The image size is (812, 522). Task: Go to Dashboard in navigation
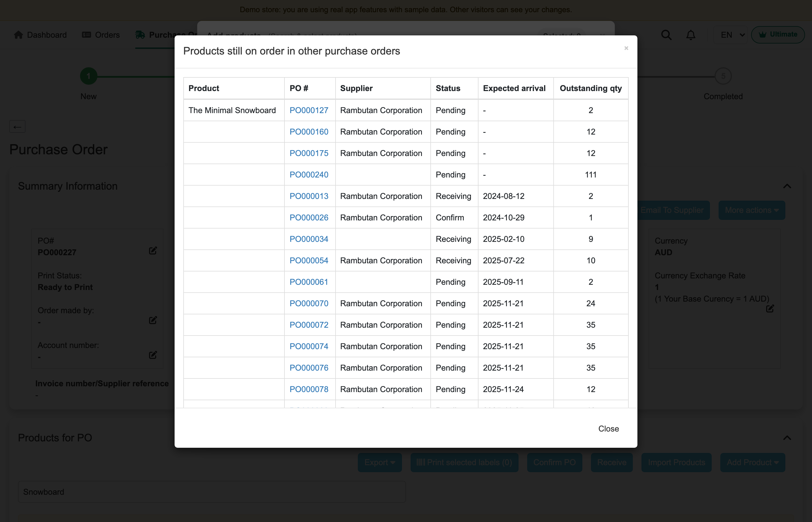(40, 35)
